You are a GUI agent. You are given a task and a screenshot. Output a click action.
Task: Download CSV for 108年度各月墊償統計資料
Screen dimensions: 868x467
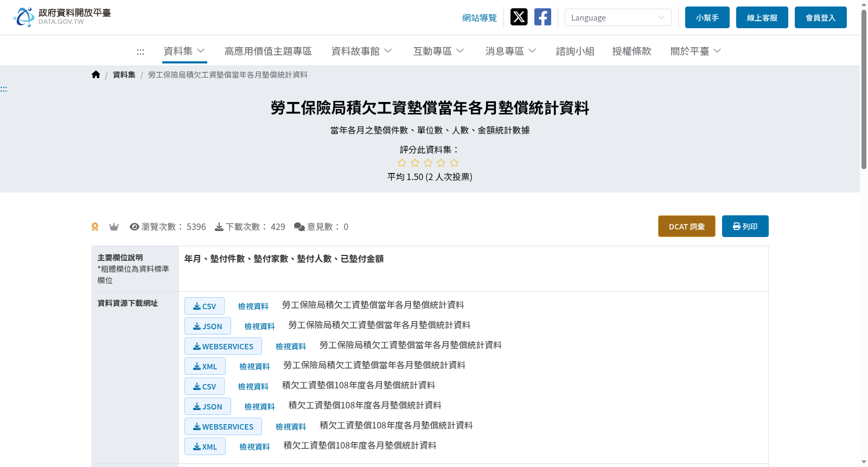(205, 386)
